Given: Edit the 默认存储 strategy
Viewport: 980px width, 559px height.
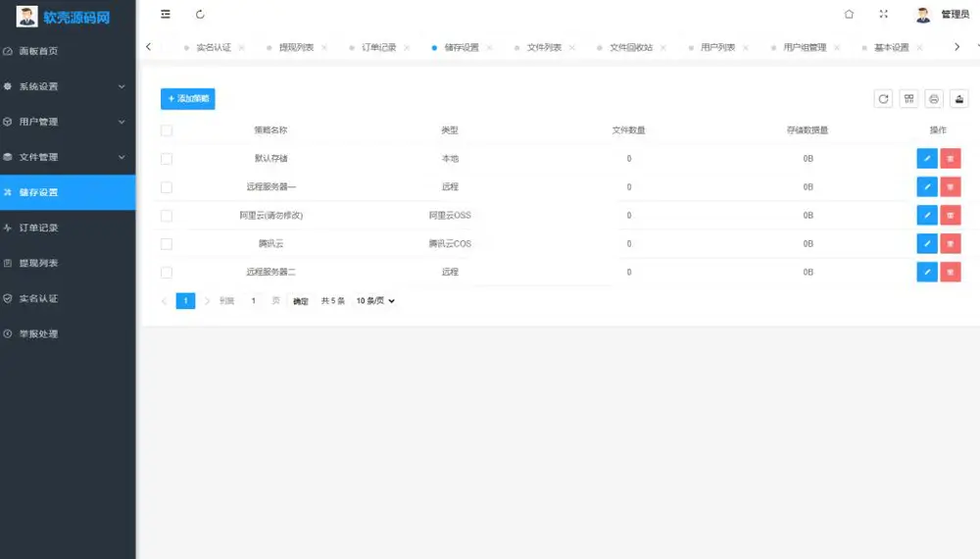Looking at the screenshot, I should point(927,158).
